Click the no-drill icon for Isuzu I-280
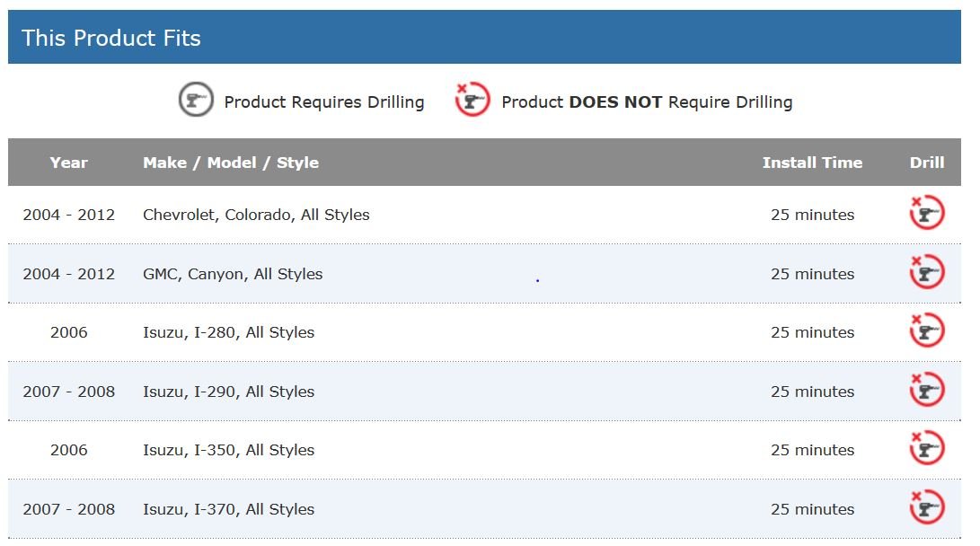 click(926, 330)
